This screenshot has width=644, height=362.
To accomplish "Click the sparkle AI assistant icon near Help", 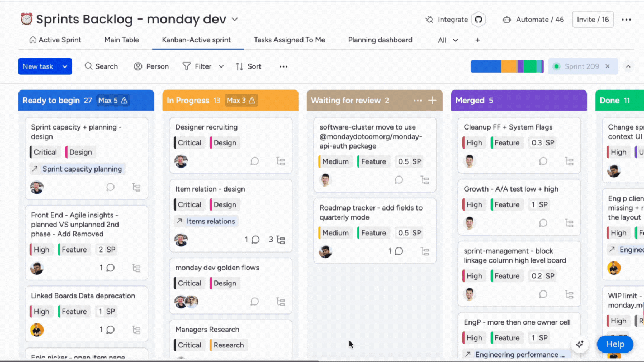I will point(580,345).
